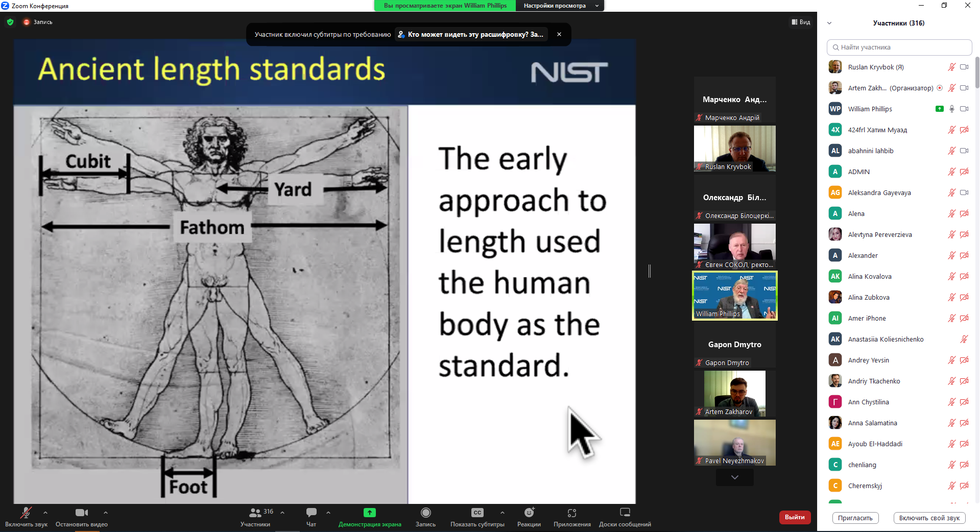Start screen sharing with Демонстрация экрана

370,517
